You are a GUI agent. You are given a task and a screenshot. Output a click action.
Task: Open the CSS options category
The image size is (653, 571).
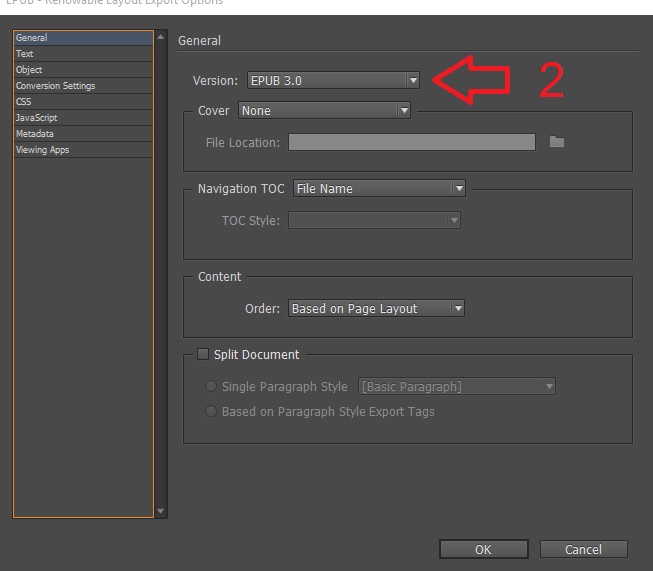tap(83, 102)
